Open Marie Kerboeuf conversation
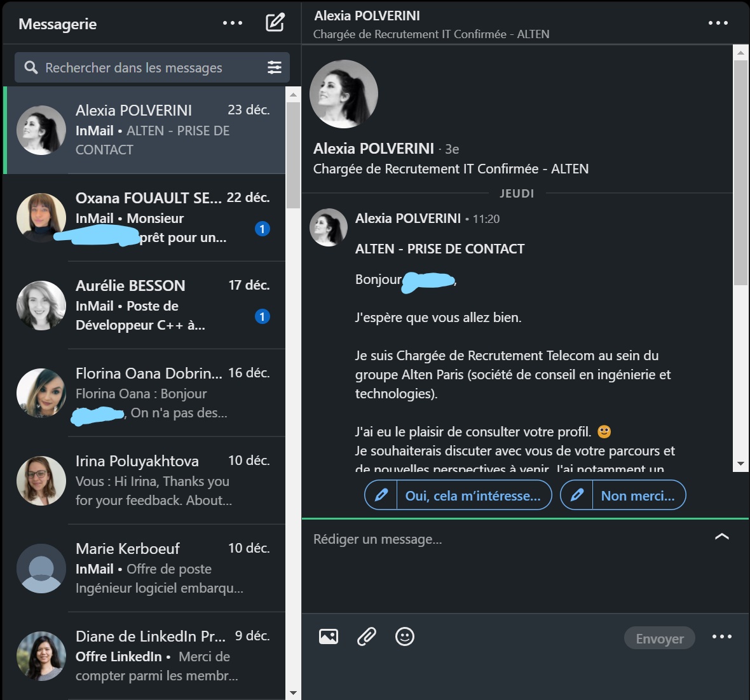750x700 pixels. 145,567
